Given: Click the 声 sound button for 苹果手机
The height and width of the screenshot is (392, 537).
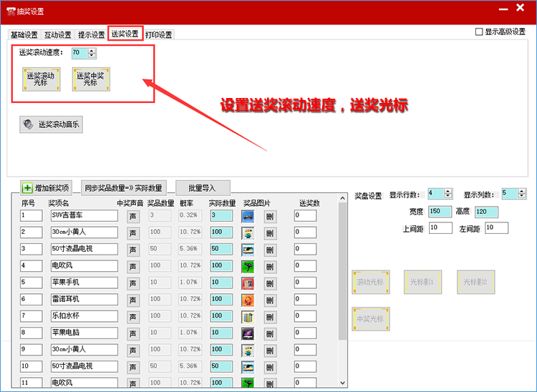Looking at the screenshot, I should (x=133, y=282).
